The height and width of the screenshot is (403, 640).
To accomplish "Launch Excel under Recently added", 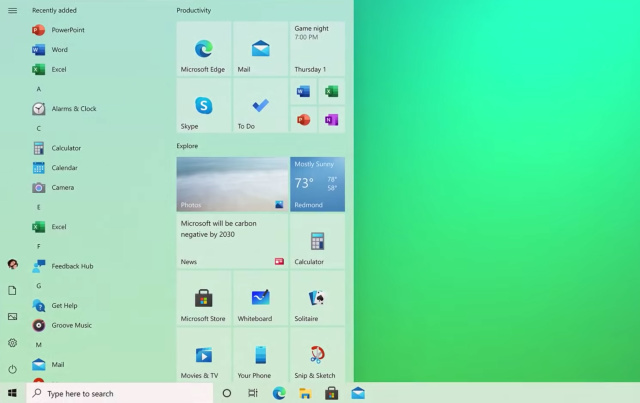I will click(49, 69).
